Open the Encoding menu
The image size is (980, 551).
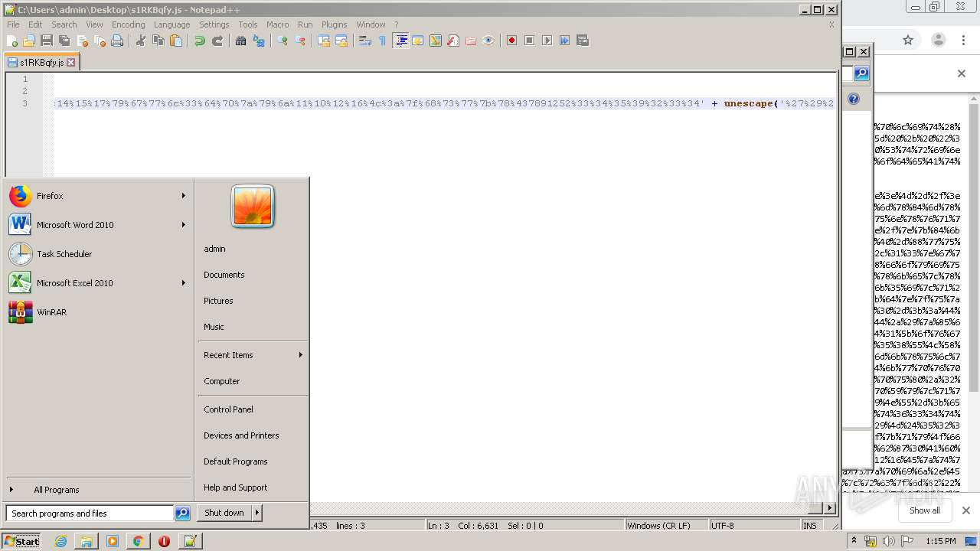tap(128, 24)
